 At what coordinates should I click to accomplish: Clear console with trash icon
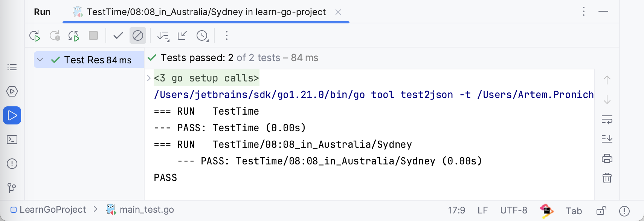point(607,178)
